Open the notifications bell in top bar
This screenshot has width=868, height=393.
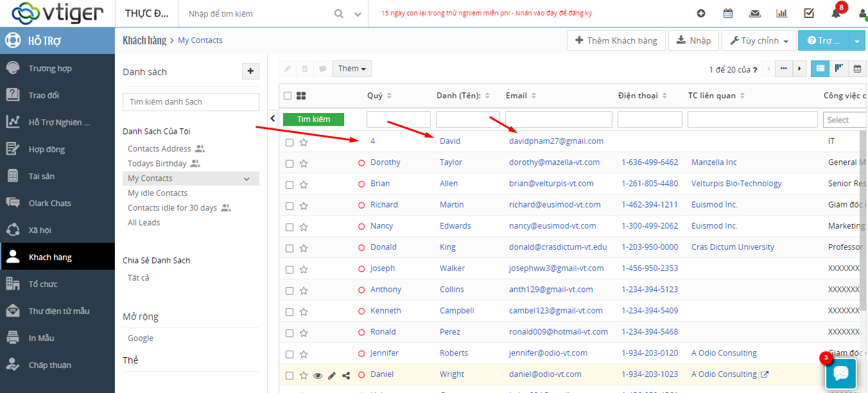tap(835, 13)
